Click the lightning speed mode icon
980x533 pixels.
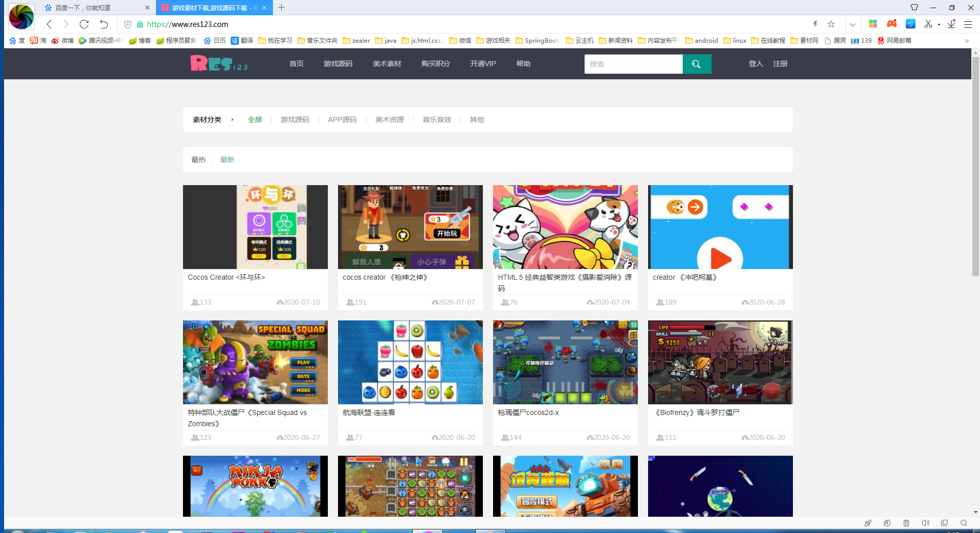815,24
